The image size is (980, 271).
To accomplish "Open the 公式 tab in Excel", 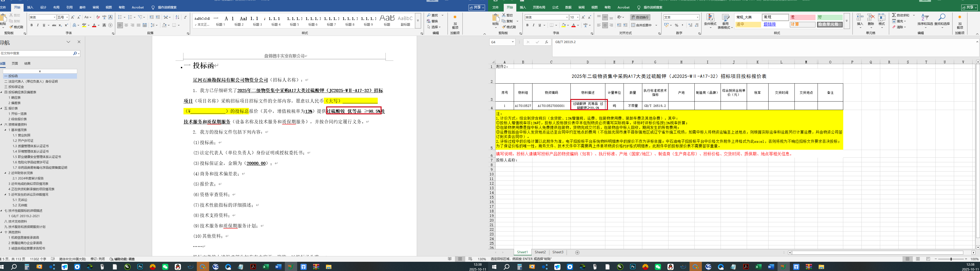I will coord(555,7).
